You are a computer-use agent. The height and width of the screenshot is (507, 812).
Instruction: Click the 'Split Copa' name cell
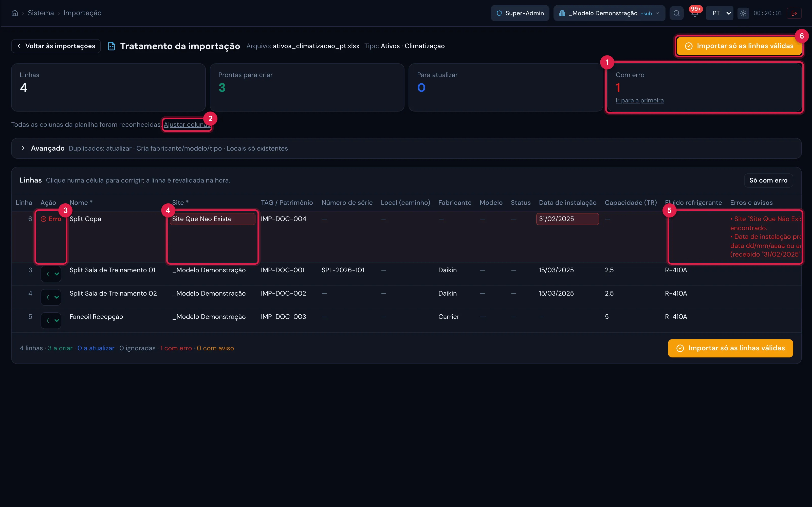coord(85,219)
